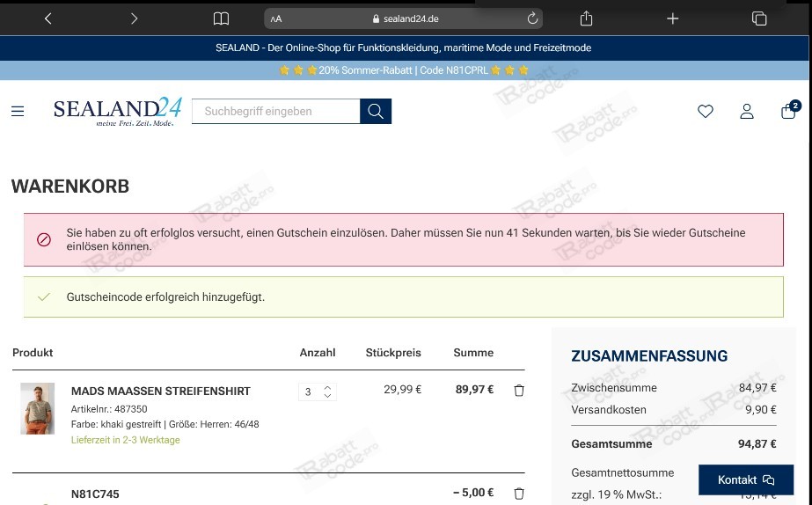Click the Stückpreis 29,99 € cell
The image size is (812, 505).
(x=402, y=389)
